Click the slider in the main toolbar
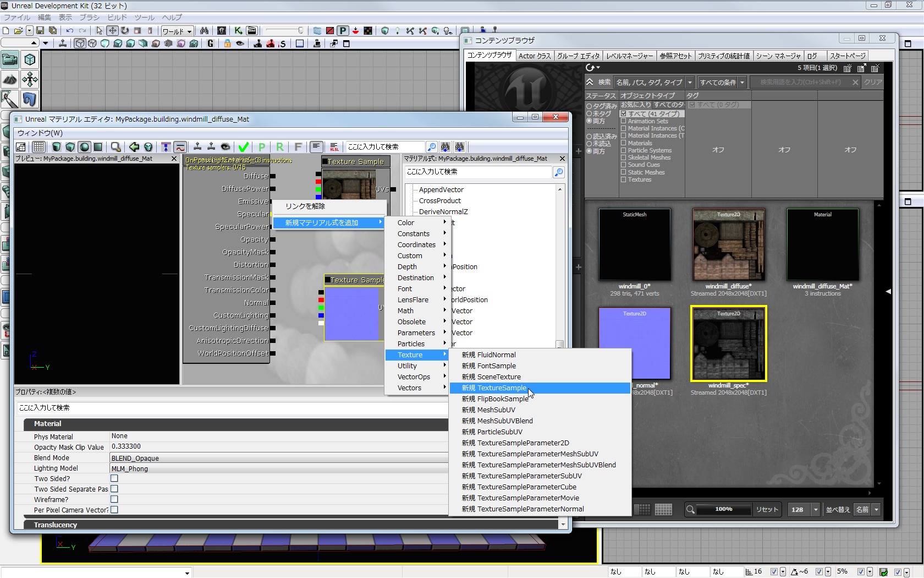Screen dimensions: 924x578 (x=284, y=31)
